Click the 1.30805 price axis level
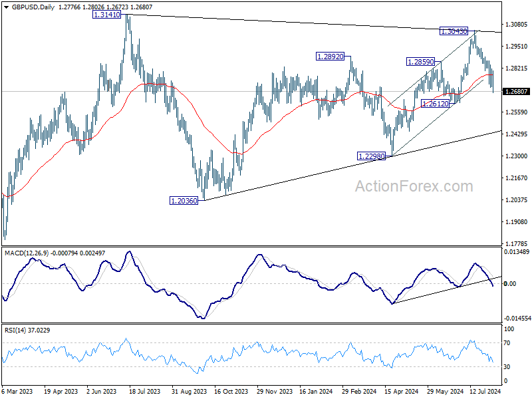The height and width of the screenshot is (399, 532). 517,25
